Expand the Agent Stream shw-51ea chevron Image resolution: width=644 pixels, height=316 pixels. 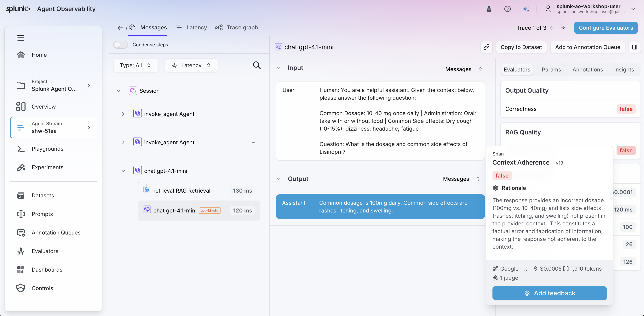[89, 128]
